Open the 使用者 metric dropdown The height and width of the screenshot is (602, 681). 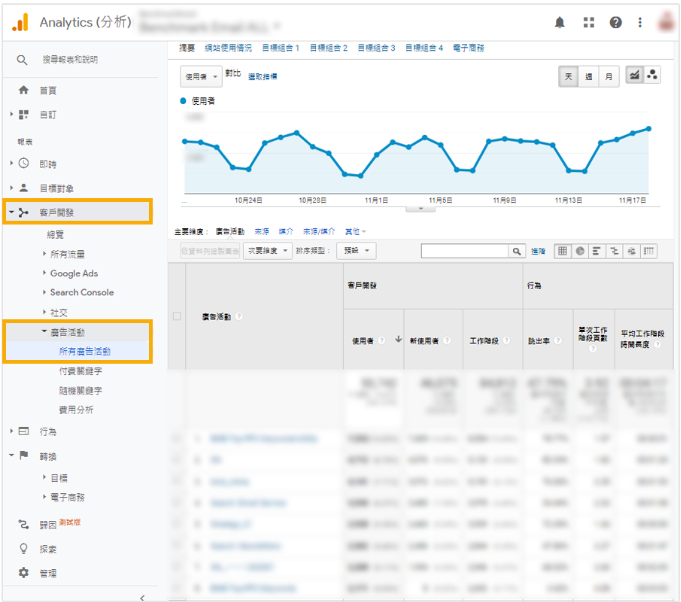(200, 76)
